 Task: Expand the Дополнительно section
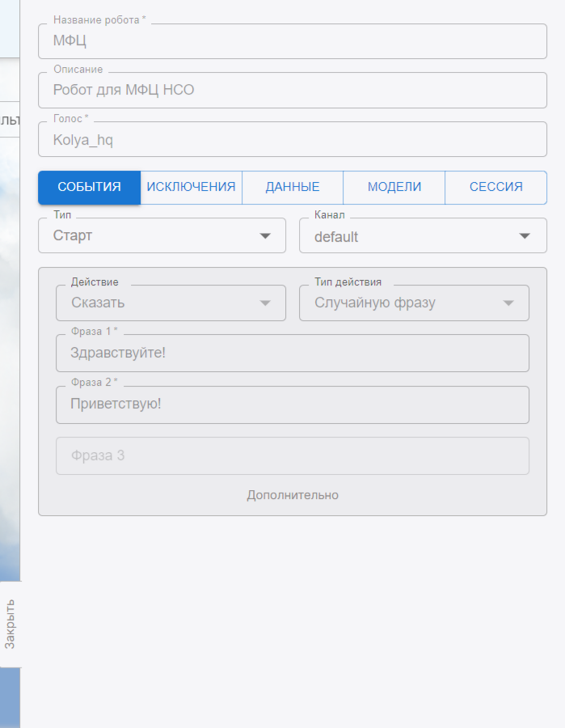pyautogui.click(x=293, y=495)
